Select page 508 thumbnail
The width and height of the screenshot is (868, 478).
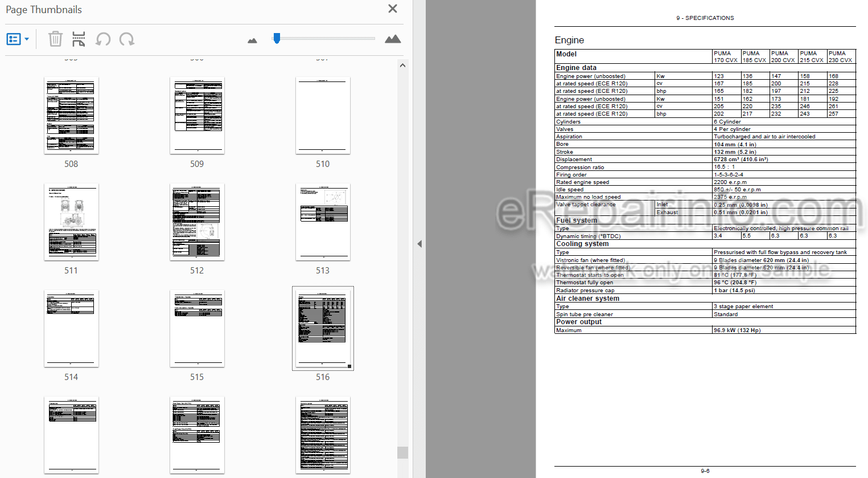tap(71, 116)
